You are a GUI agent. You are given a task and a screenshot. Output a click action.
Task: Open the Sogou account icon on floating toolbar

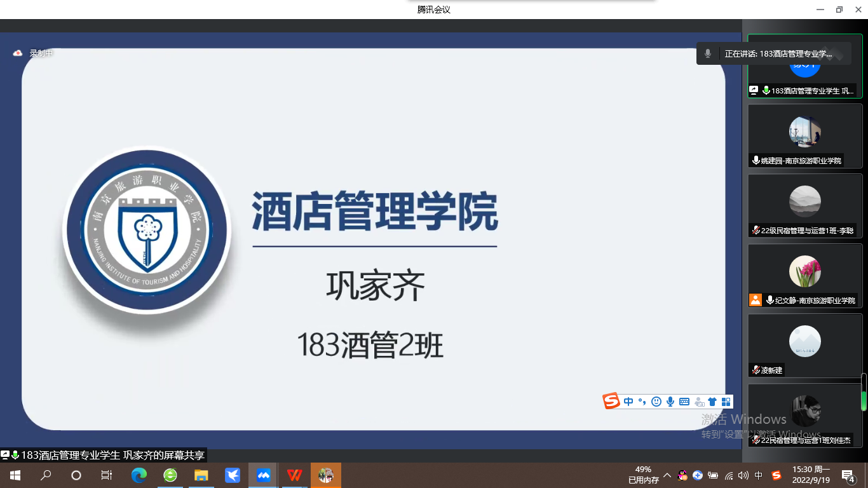point(699,402)
